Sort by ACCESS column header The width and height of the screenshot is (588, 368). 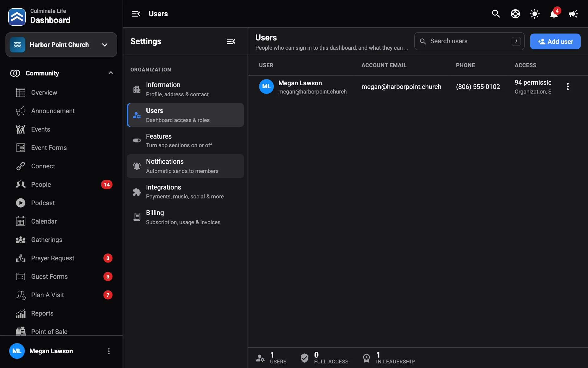pos(525,65)
